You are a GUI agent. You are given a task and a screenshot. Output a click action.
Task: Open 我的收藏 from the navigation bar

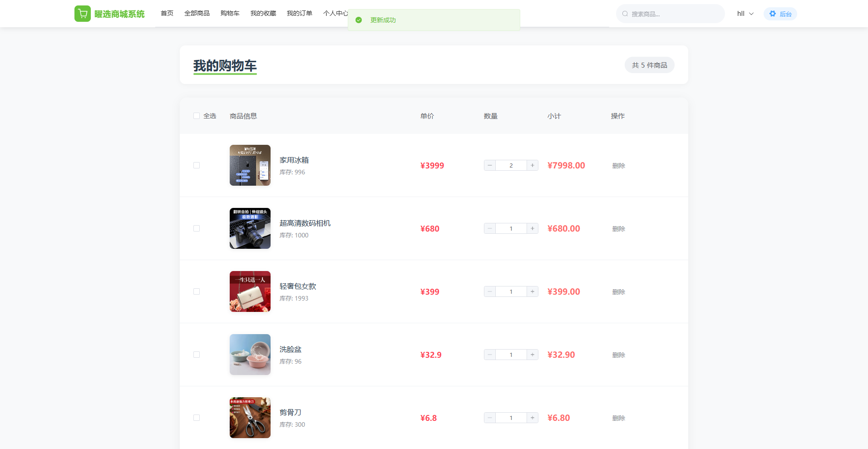click(x=263, y=13)
